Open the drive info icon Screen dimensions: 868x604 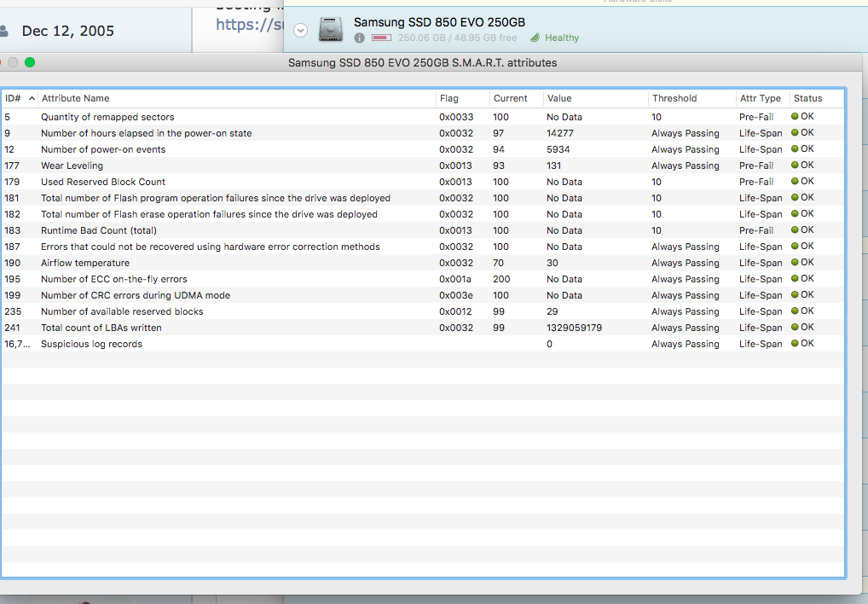[x=359, y=38]
